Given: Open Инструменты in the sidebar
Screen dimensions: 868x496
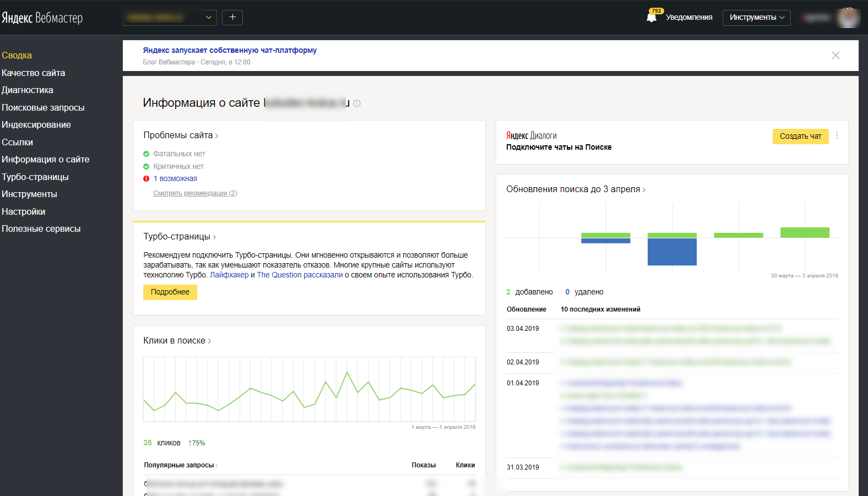Looking at the screenshot, I should [29, 194].
